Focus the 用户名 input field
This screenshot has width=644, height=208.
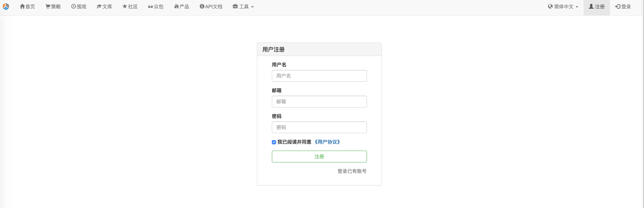[319, 76]
